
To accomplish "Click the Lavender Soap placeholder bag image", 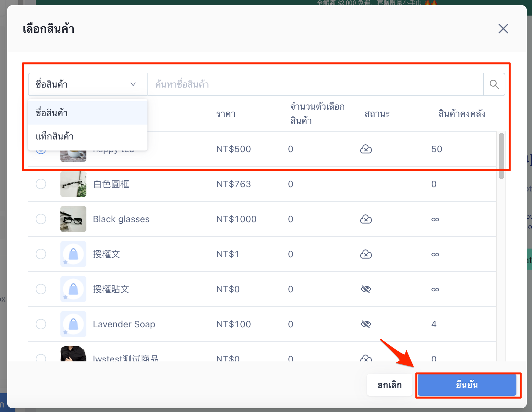I will pos(73,324).
